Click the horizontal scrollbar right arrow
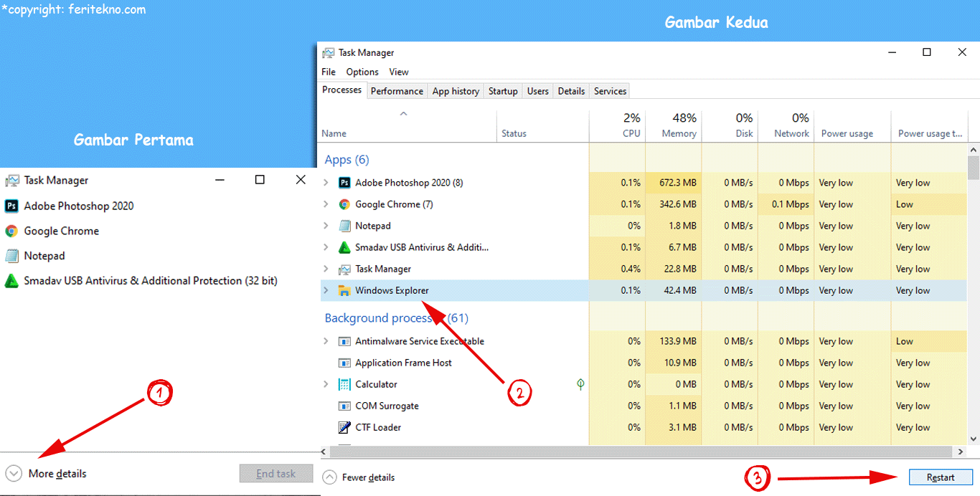Viewport: 980px width, 496px height. click(961, 452)
